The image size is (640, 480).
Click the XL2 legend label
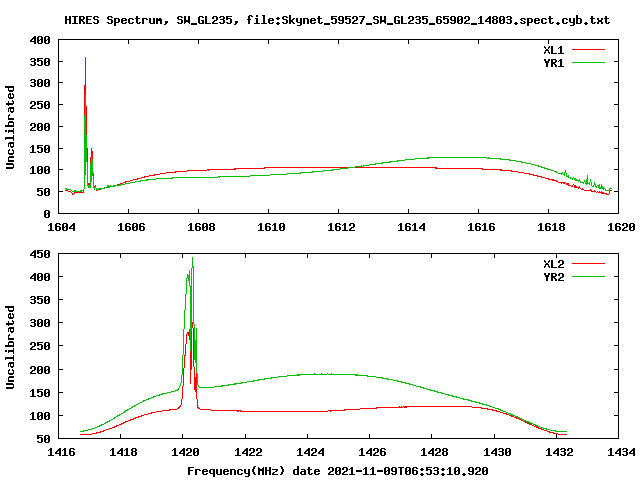(x=554, y=264)
